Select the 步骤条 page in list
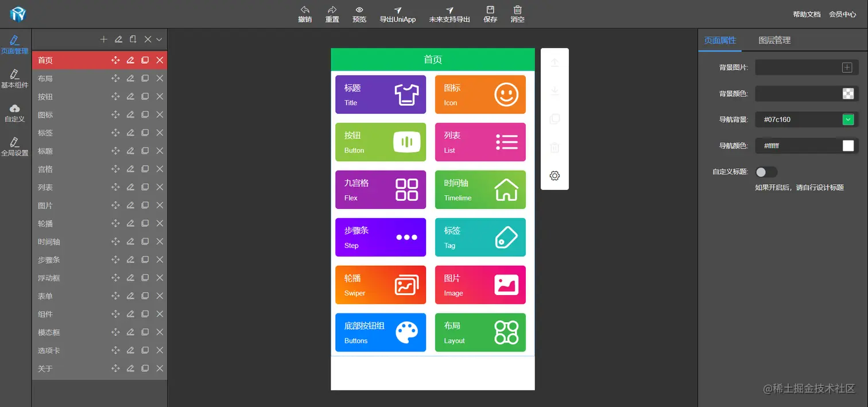The height and width of the screenshot is (407, 868). pos(99,259)
